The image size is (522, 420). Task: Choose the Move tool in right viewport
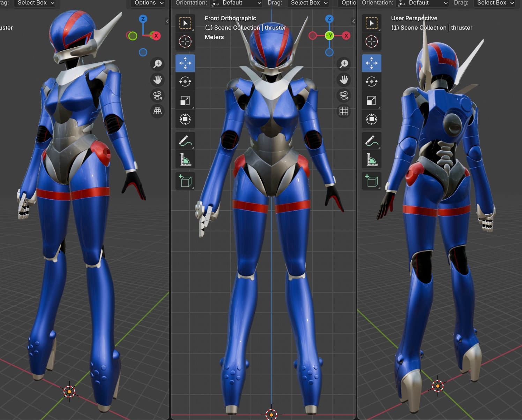(x=372, y=63)
